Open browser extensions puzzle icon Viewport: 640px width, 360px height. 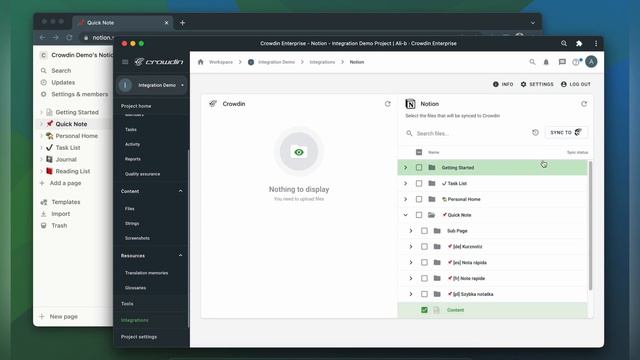(x=579, y=43)
